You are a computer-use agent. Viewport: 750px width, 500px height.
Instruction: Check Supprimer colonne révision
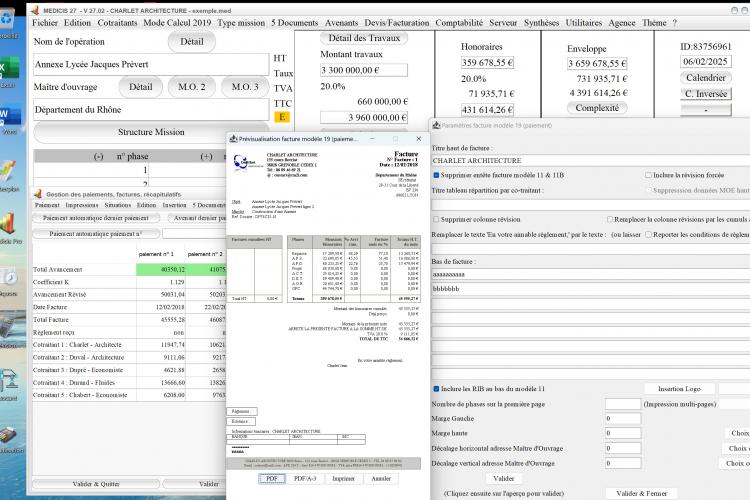(x=436, y=219)
